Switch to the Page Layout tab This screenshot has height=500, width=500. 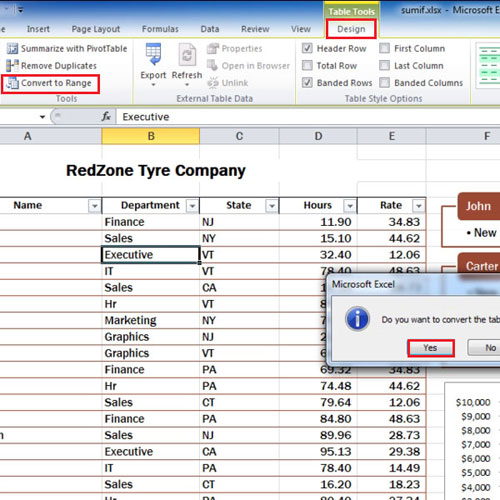coord(96,29)
